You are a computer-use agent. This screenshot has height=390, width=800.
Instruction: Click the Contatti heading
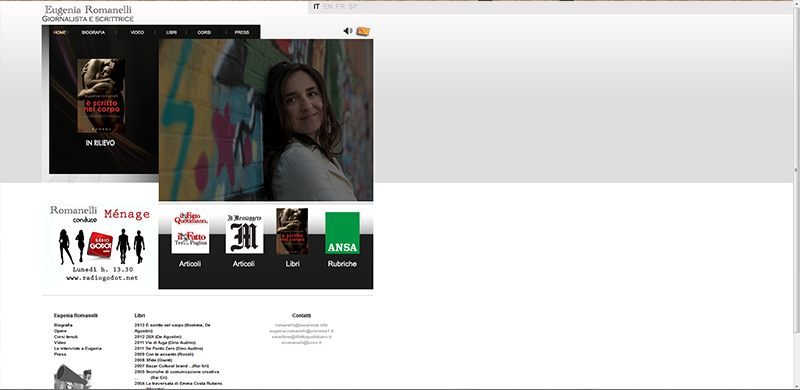[302, 315]
